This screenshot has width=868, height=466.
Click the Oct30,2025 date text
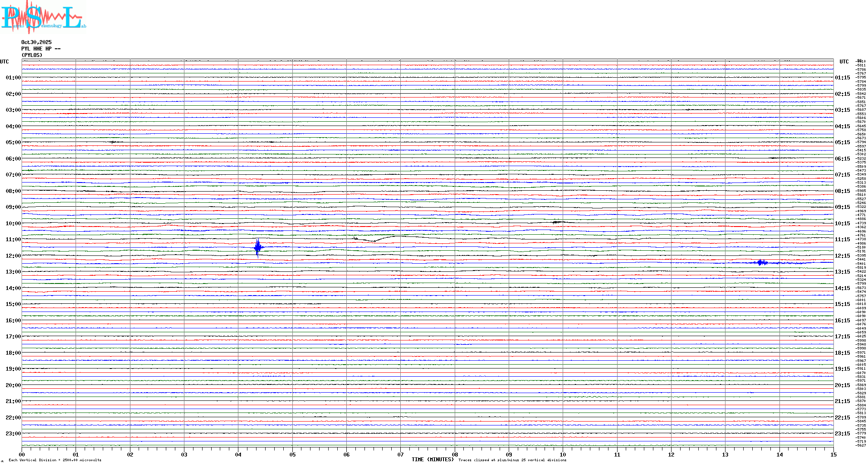tap(36, 42)
